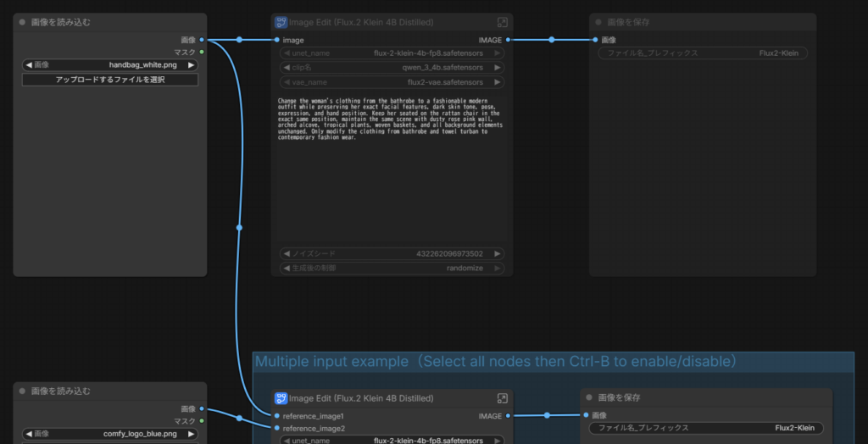Click the reference_image2 input socket
Viewport: 868px width, 444px height.
point(277,429)
